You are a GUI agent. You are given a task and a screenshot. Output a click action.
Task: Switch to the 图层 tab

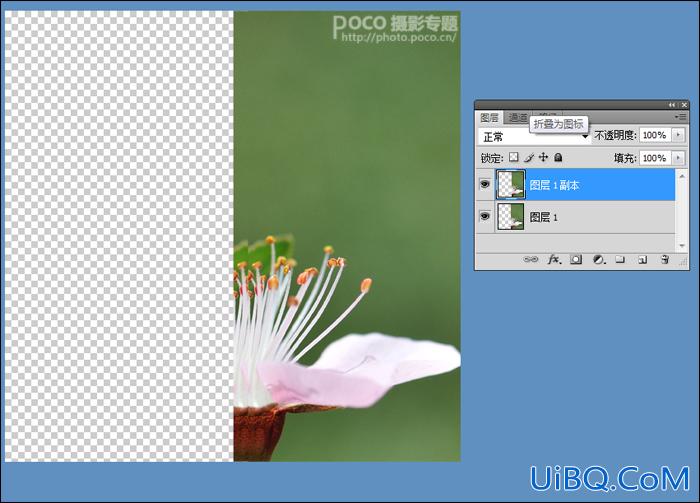pos(489,117)
